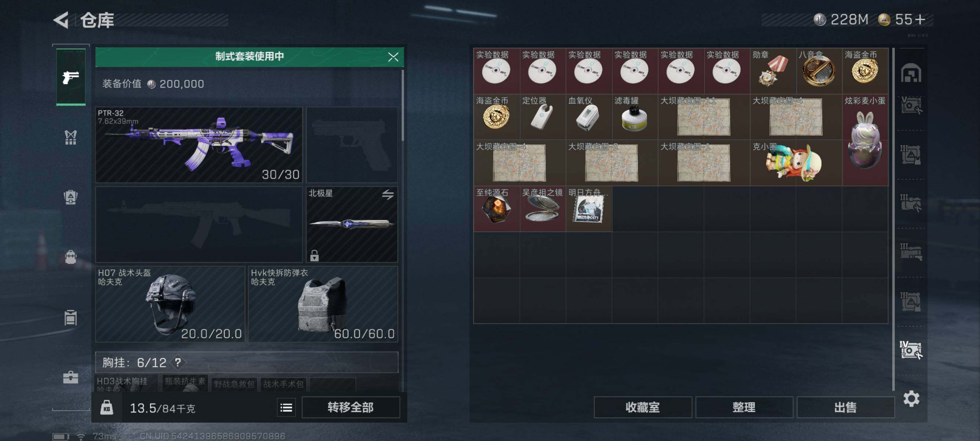Tap the swap icon on 北极星 knife

tap(388, 195)
